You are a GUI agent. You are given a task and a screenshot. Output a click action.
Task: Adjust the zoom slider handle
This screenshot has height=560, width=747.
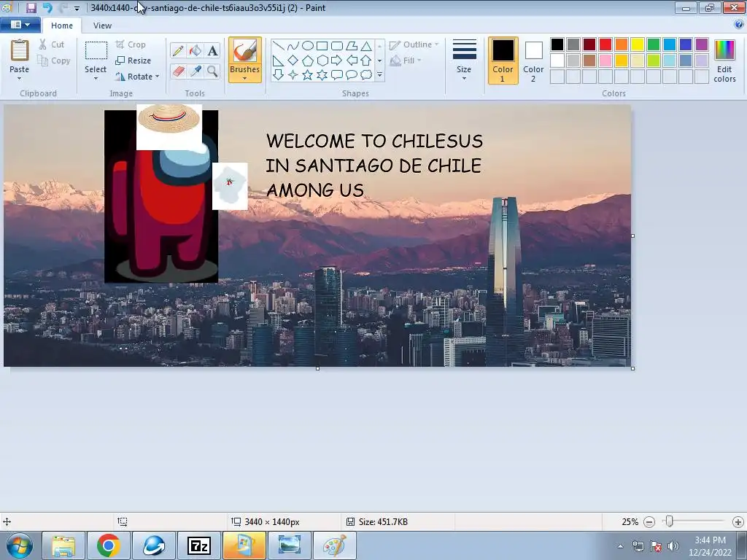(x=670, y=521)
